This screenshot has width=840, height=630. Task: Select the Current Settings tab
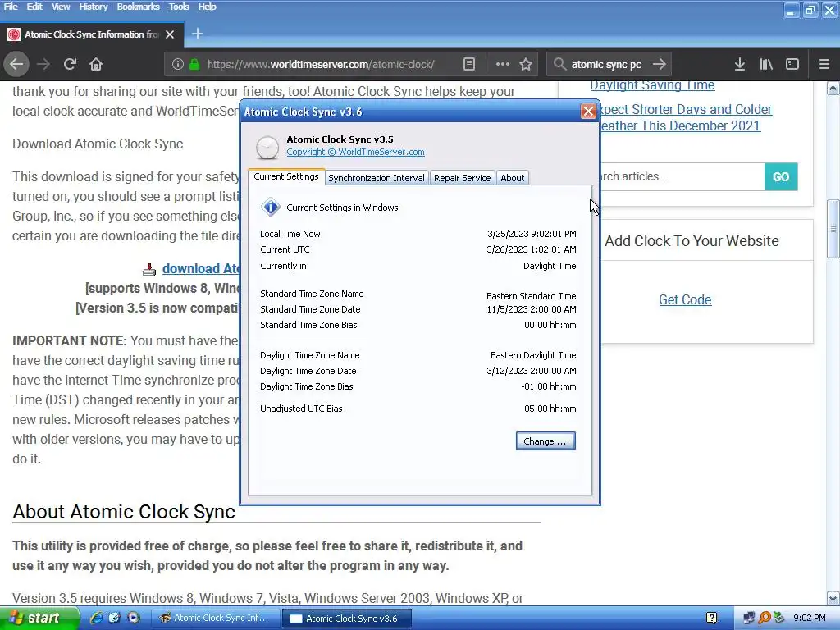click(x=286, y=177)
